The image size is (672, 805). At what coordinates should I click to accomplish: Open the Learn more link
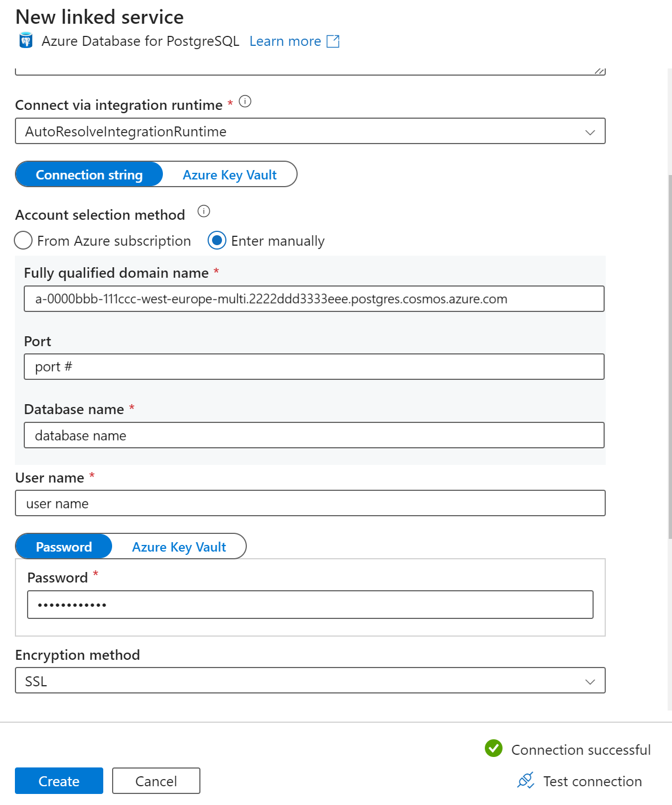[x=285, y=41]
